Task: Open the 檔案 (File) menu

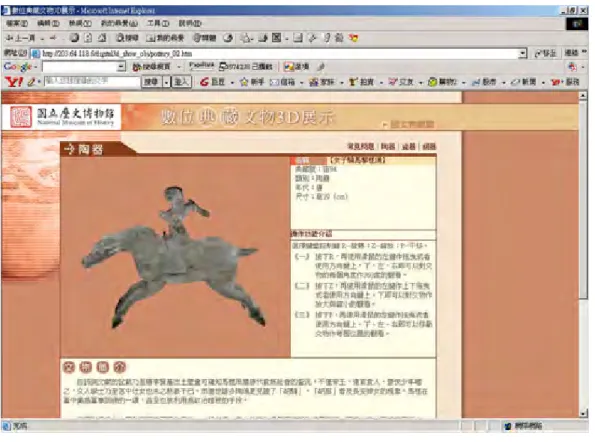Action: 17,24
